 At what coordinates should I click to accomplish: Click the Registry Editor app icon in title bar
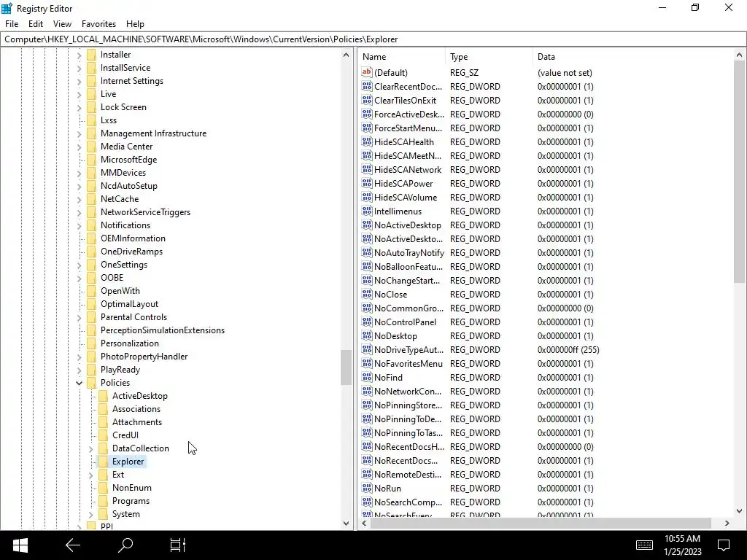(x=7, y=8)
